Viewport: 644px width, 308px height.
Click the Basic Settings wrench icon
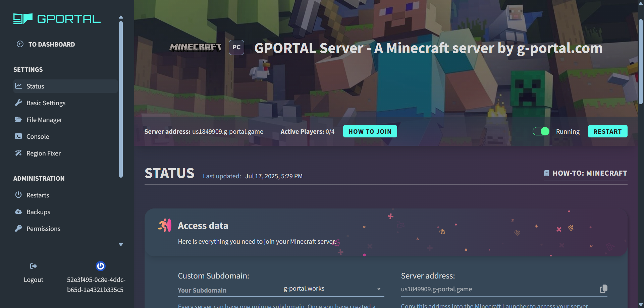tap(18, 103)
